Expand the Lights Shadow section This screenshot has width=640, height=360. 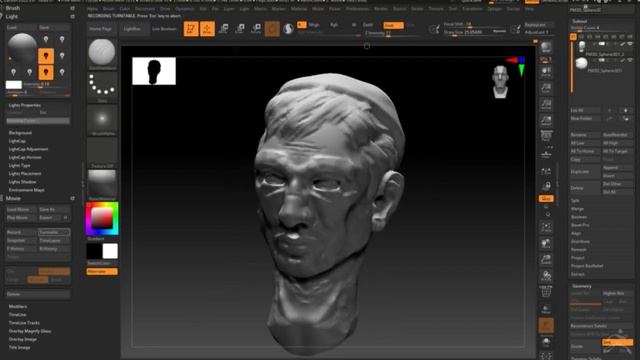22,182
